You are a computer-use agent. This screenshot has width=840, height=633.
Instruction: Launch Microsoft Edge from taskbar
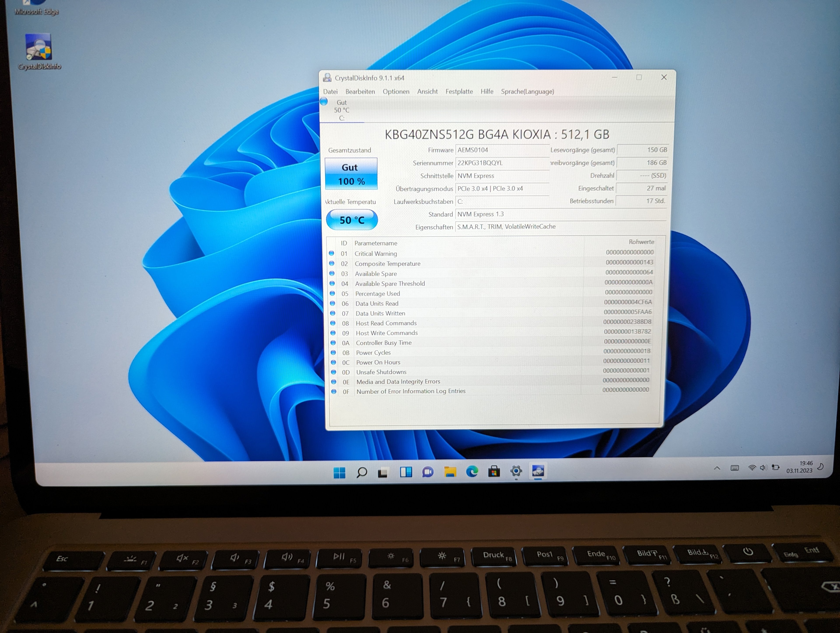point(472,471)
